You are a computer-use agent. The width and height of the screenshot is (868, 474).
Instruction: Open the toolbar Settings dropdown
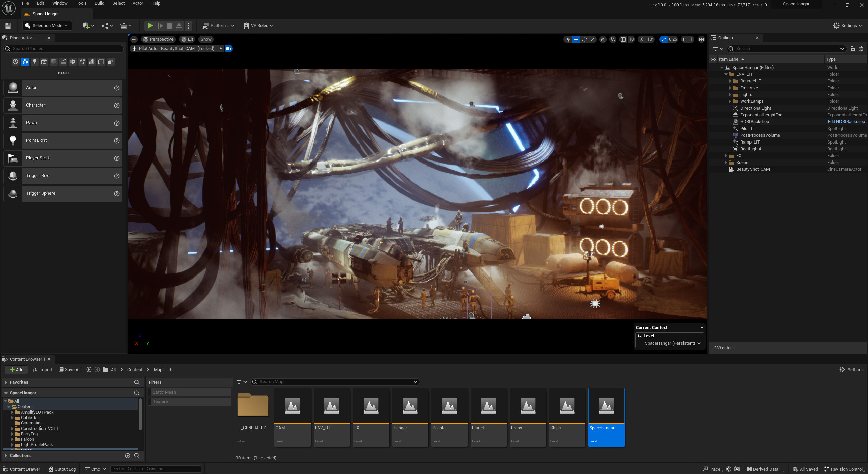click(x=847, y=26)
